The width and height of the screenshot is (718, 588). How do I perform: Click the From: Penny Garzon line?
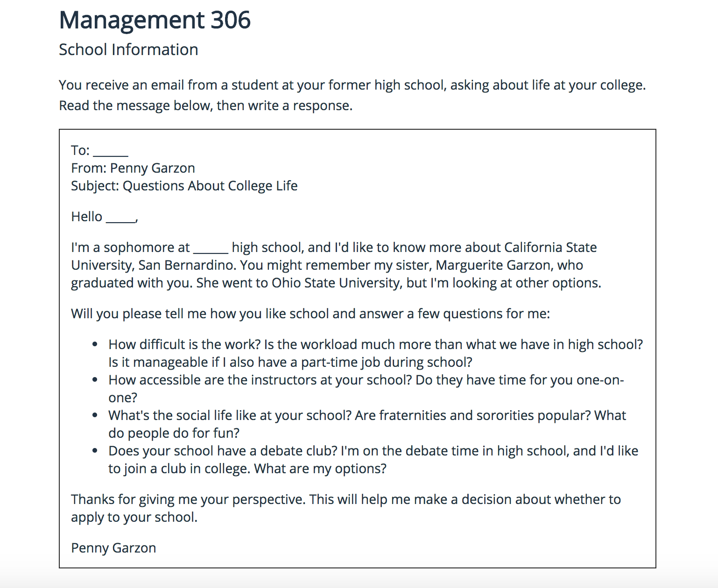click(133, 168)
